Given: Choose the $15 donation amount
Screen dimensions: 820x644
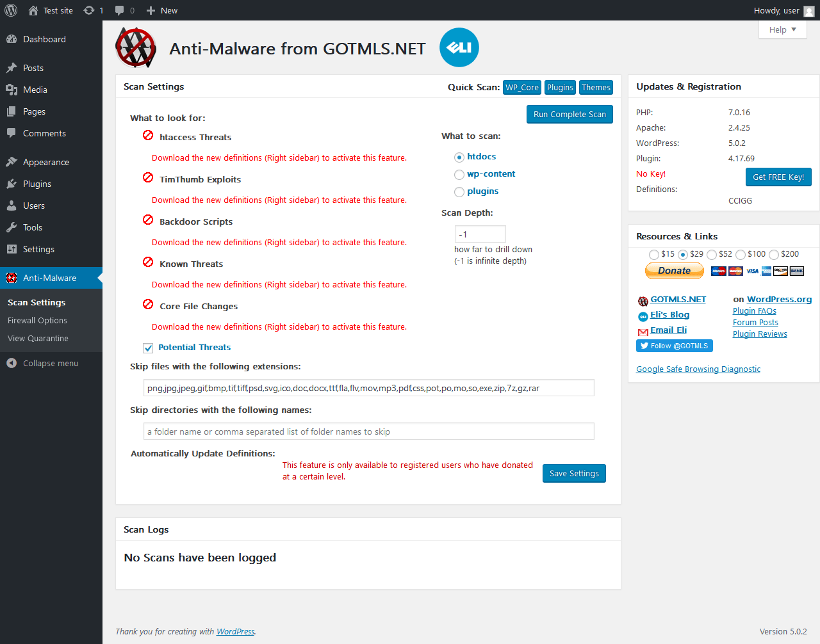Looking at the screenshot, I should click(x=654, y=255).
